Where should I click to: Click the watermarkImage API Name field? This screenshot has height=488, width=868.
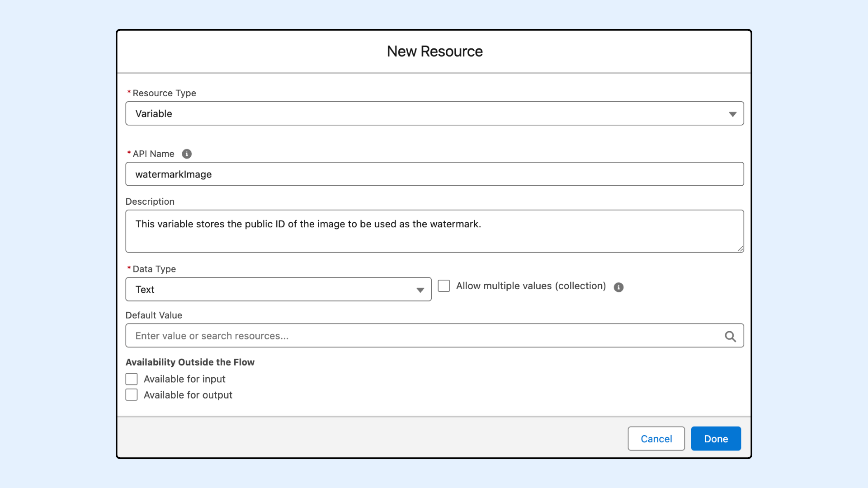click(434, 174)
